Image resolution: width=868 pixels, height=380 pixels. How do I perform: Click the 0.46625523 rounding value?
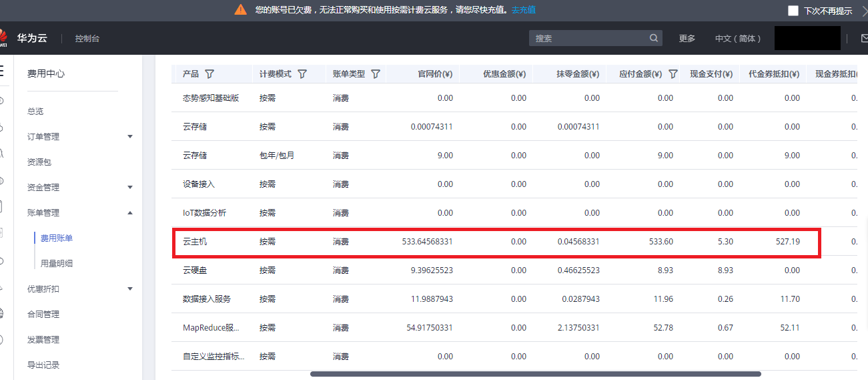[578, 270]
